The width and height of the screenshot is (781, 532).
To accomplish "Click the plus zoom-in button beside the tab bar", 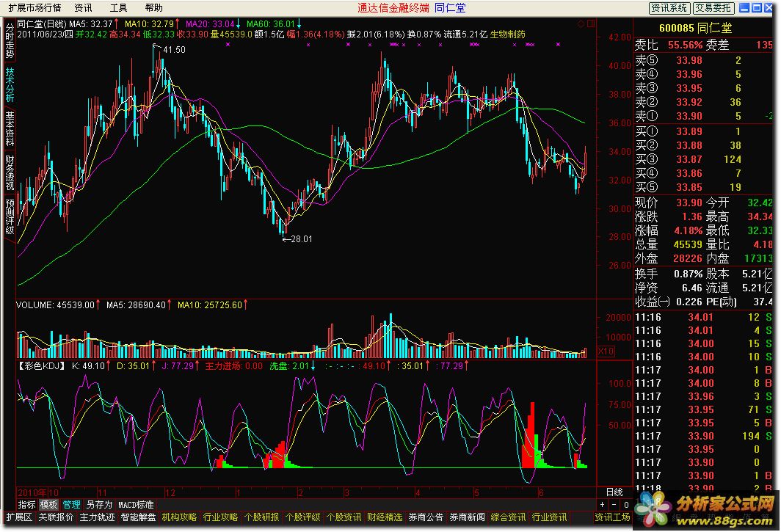I will pos(602,505).
